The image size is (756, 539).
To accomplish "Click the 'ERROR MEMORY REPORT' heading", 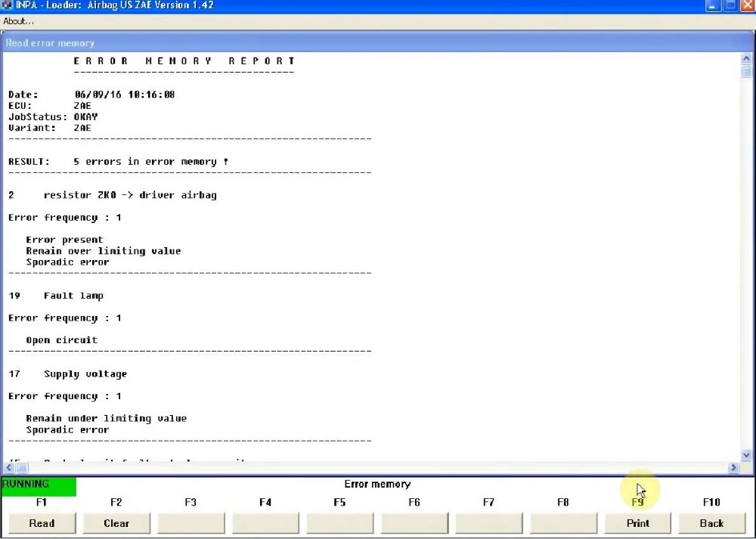I will click(x=184, y=60).
